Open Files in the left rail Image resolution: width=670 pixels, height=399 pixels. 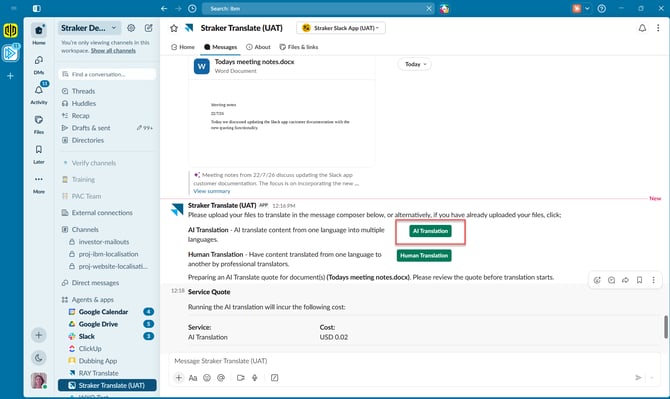[38, 124]
